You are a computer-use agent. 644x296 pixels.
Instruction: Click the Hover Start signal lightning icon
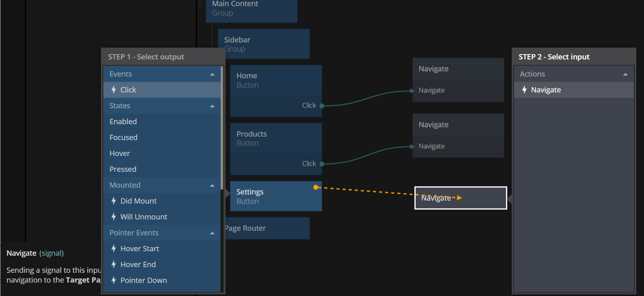click(114, 248)
